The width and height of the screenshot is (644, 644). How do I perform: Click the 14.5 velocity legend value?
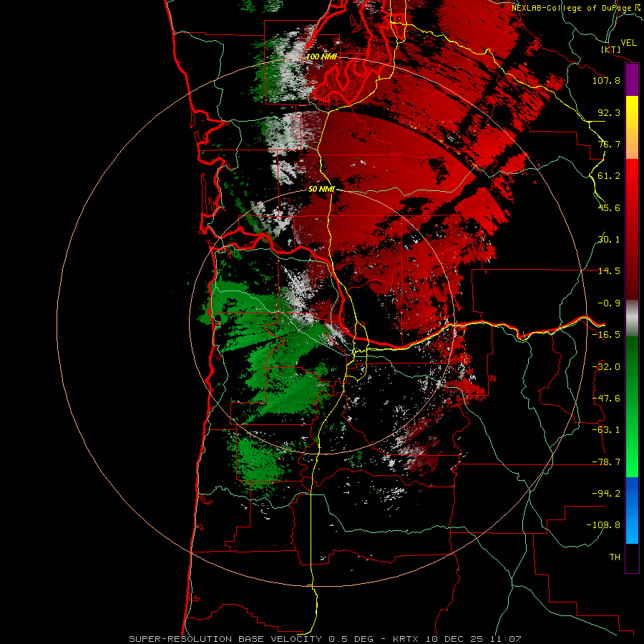pos(609,271)
